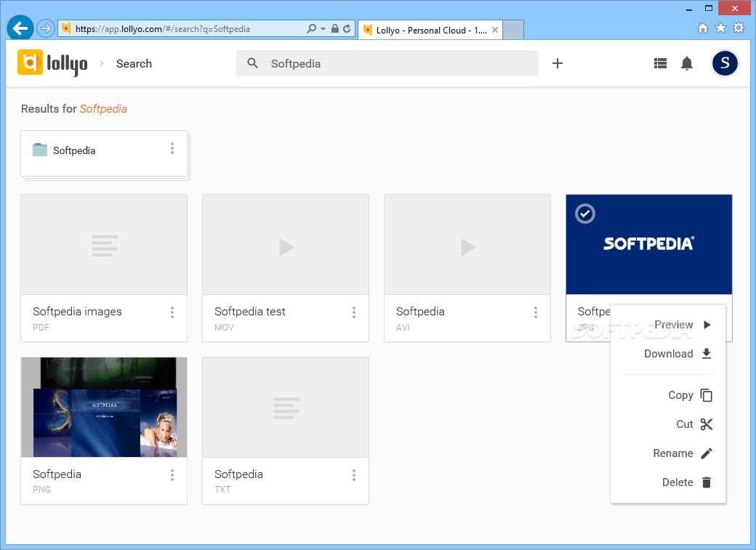Click the browser back button
Image resolution: width=756 pixels, height=550 pixels.
[20, 28]
